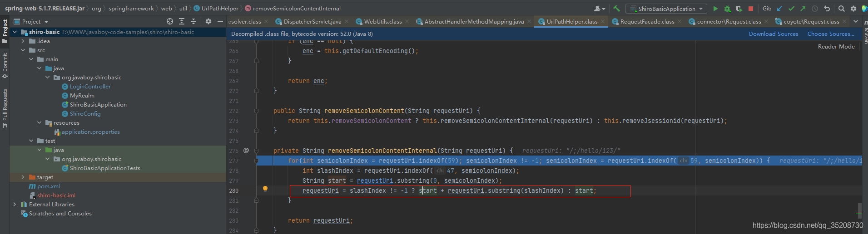This screenshot has height=234, width=868.
Task: Close the RequestFacade.class tab
Action: tap(680, 21)
